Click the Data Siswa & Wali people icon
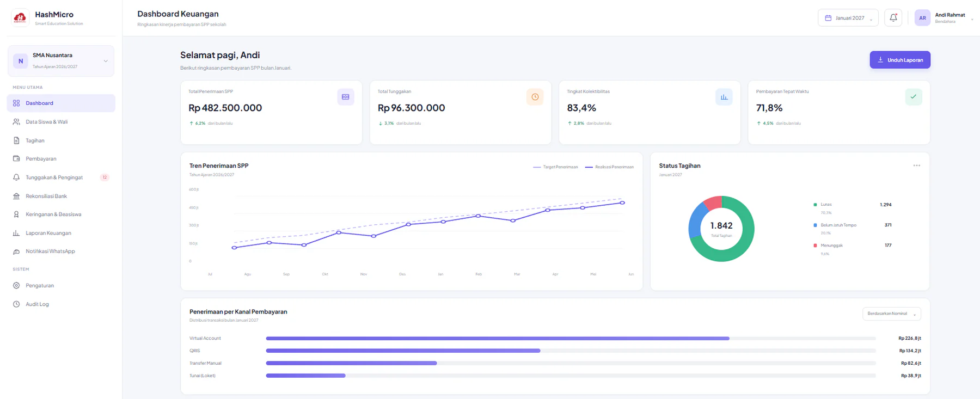Screen dimensions: 980x399 coord(16,122)
